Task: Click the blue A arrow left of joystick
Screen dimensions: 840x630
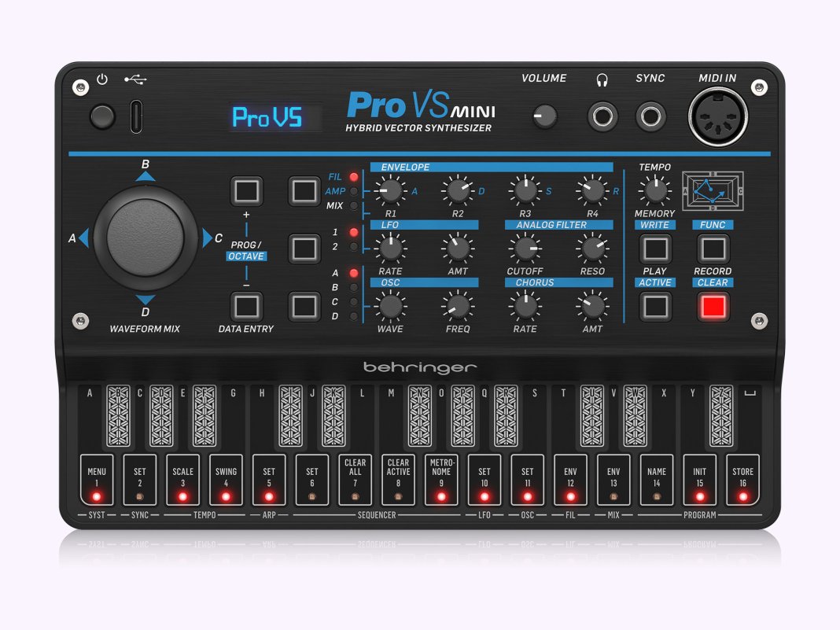Action: coord(83,238)
